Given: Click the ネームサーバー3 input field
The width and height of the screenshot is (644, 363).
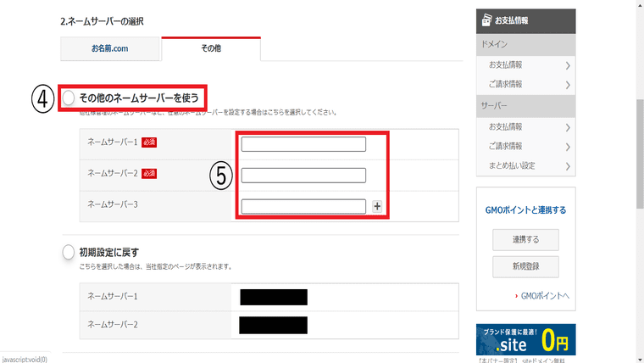Looking at the screenshot, I should pyautogui.click(x=303, y=206).
